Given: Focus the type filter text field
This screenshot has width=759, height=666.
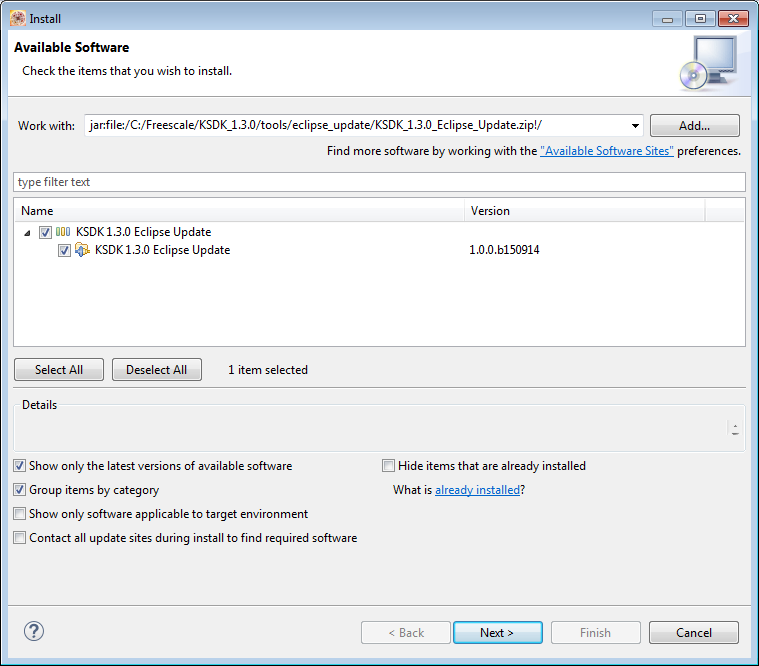Looking at the screenshot, I should pos(379,182).
